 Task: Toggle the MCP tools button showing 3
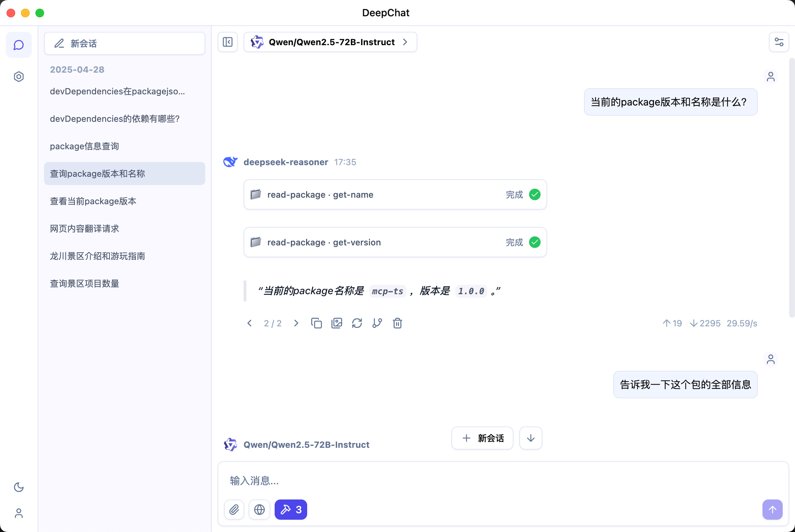(x=291, y=510)
